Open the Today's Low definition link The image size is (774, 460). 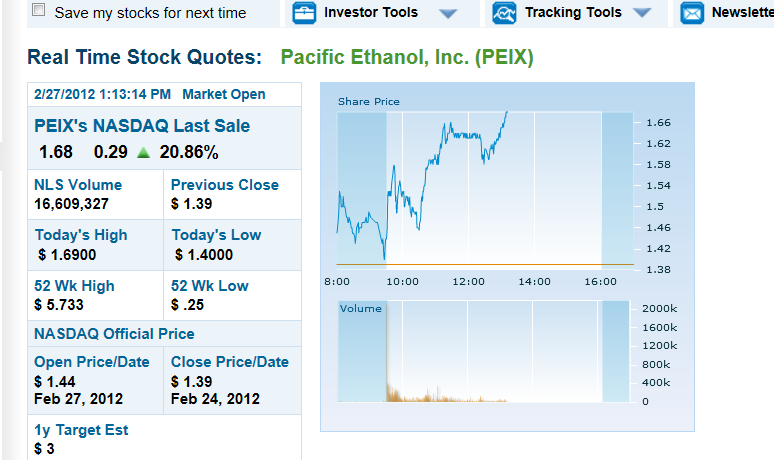(x=216, y=235)
